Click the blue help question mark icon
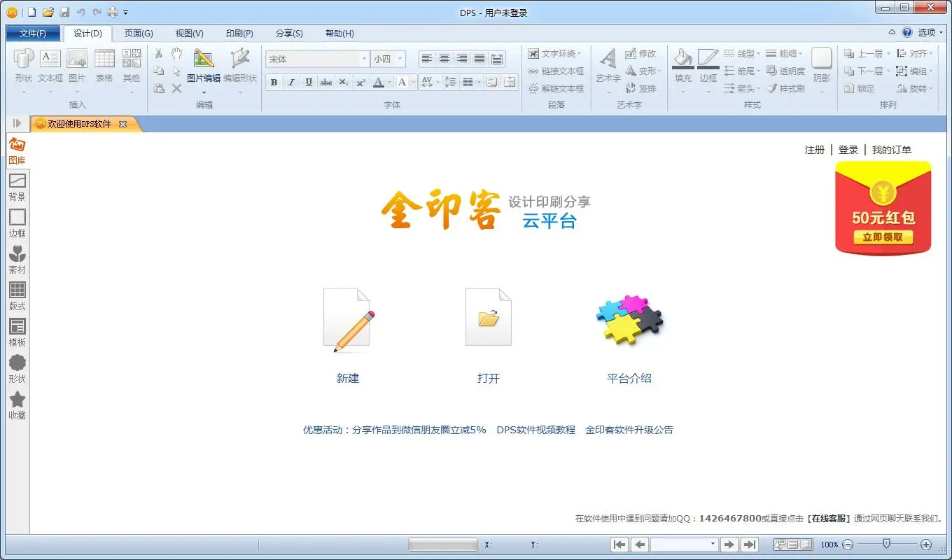 [x=907, y=32]
